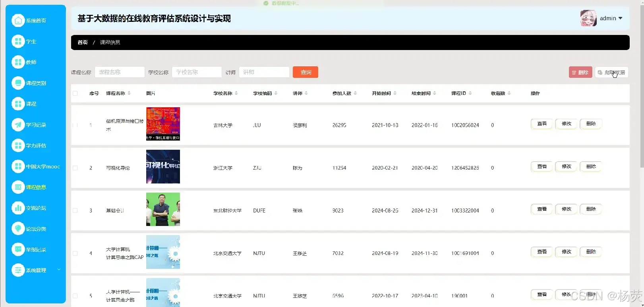
Task: Click the 学生 sidebar icon
Action: (18, 41)
